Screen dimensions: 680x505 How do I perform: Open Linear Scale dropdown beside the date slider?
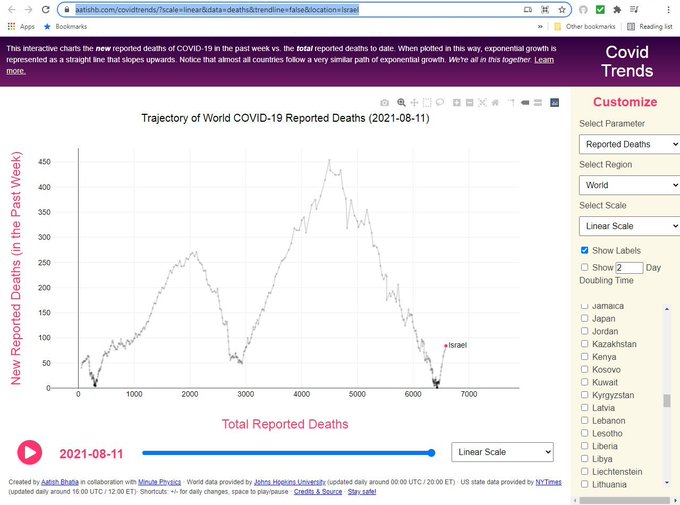[502, 452]
